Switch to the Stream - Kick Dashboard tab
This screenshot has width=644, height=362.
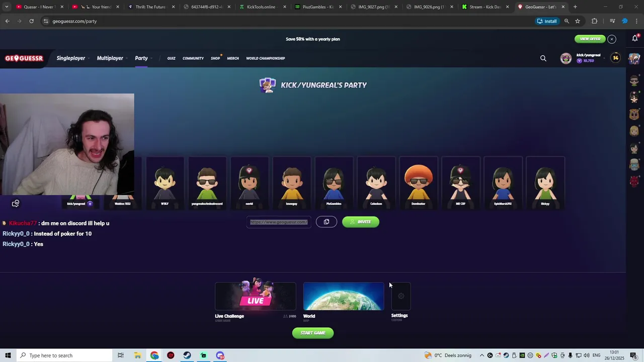coord(485,7)
